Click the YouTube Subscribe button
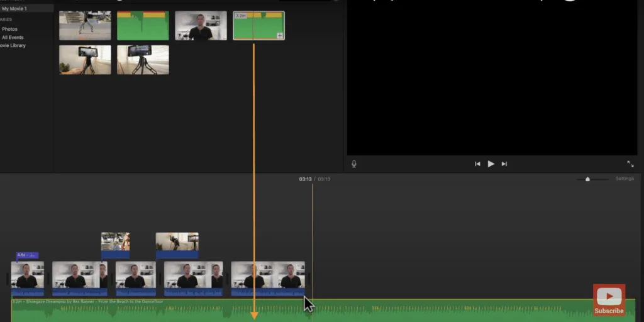This screenshot has height=322, width=644. [x=609, y=300]
